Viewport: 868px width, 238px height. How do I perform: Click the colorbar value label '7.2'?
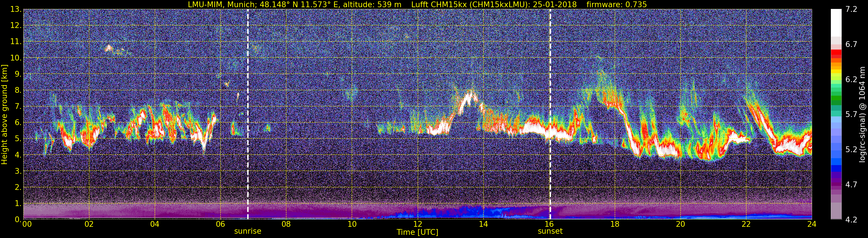coord(851,9)
